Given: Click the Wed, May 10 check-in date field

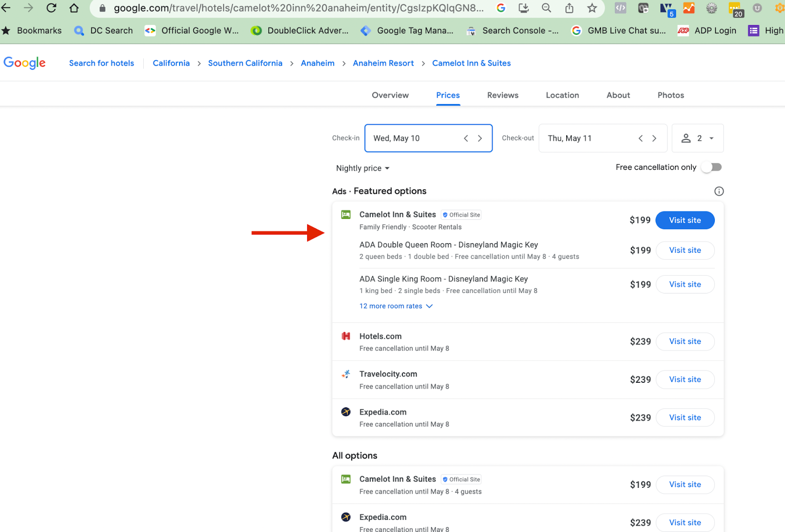Looking at the screenshot, I should tap(428, 138).
